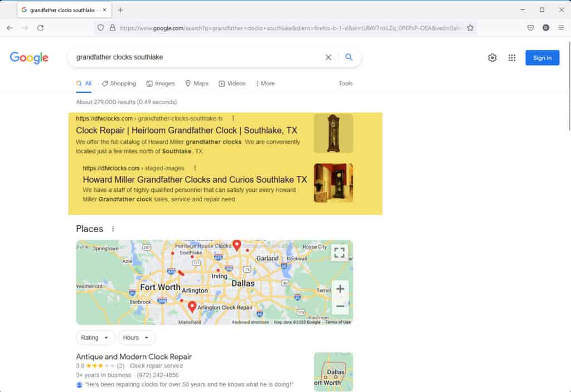Screen dimensions: 571x392
Task: Open three-dot menu beside grandfather-clocks-southlake-tx URL
Action: [x=233, y=118]
